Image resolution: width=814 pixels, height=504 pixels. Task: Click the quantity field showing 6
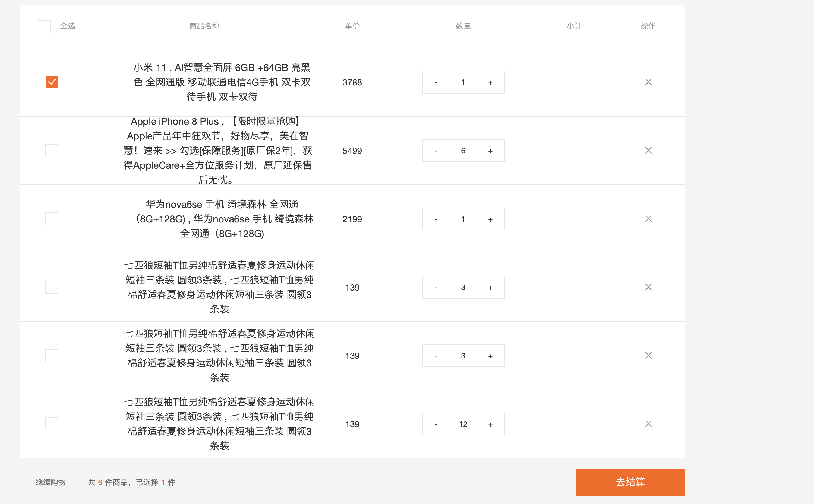[463, 151]
